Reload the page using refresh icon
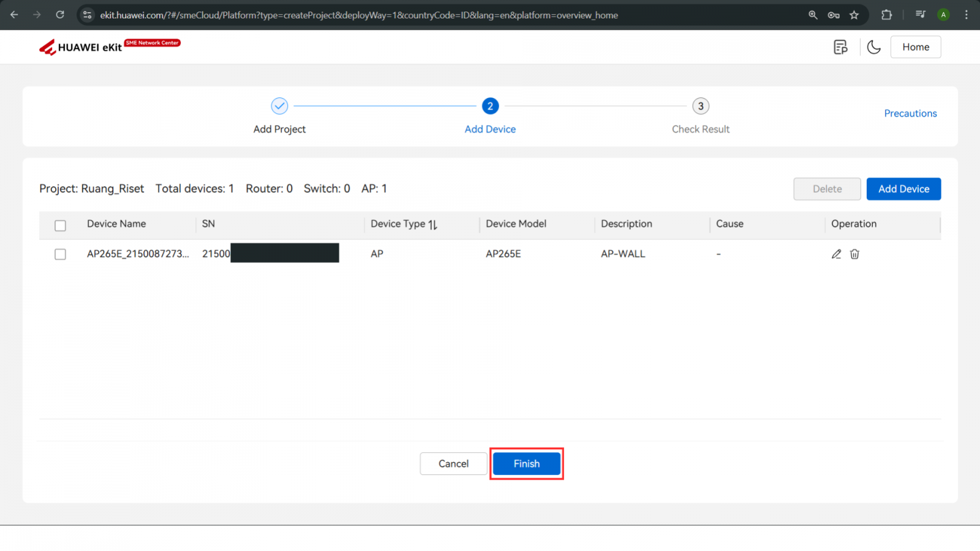The height and width of the screenshot is (551, 980). (60, 15)
